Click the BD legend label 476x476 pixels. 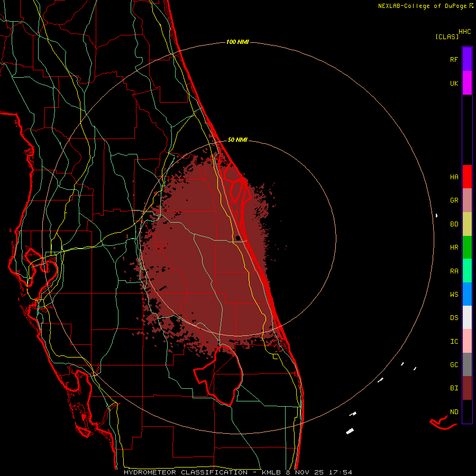tap(454, 224)
